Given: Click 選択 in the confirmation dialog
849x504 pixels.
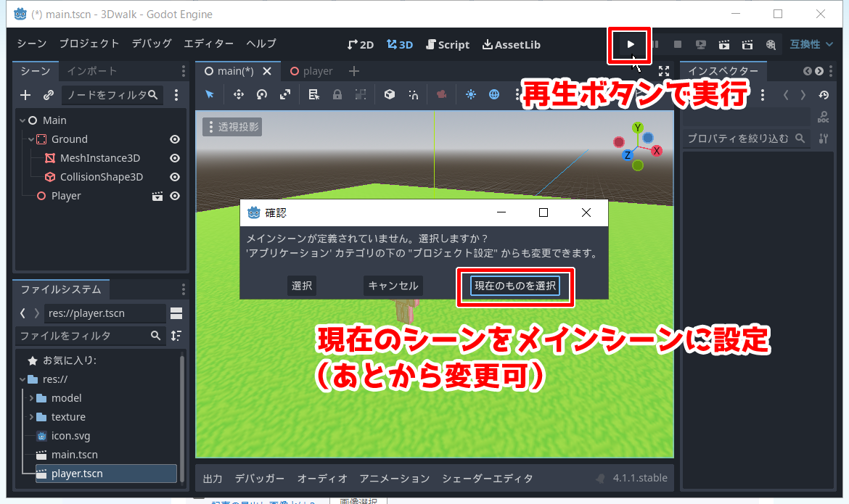Looking at the screenshot, I should [x=302, y=286].
